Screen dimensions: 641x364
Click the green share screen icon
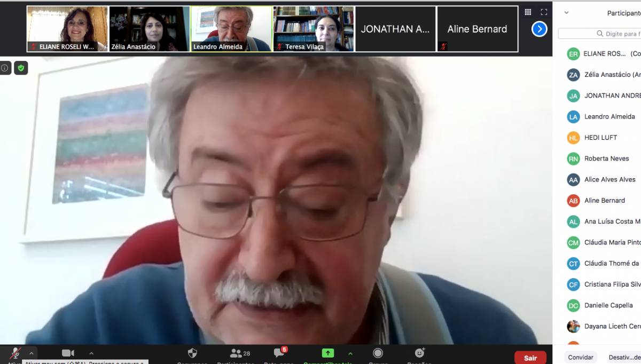pyautogui.click(x=327, y=353)
